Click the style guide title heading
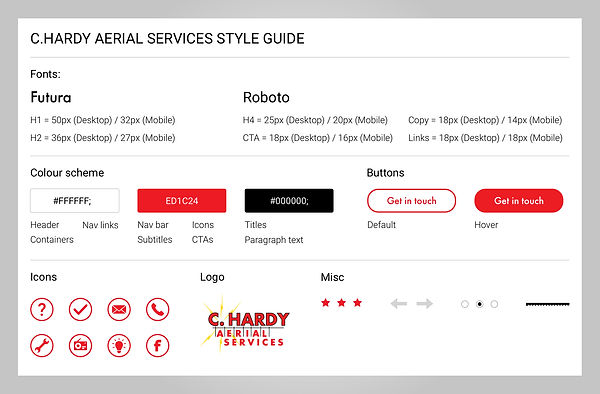Screen dimensions: 600x394 pyautogui.click(x=167, y=39)
